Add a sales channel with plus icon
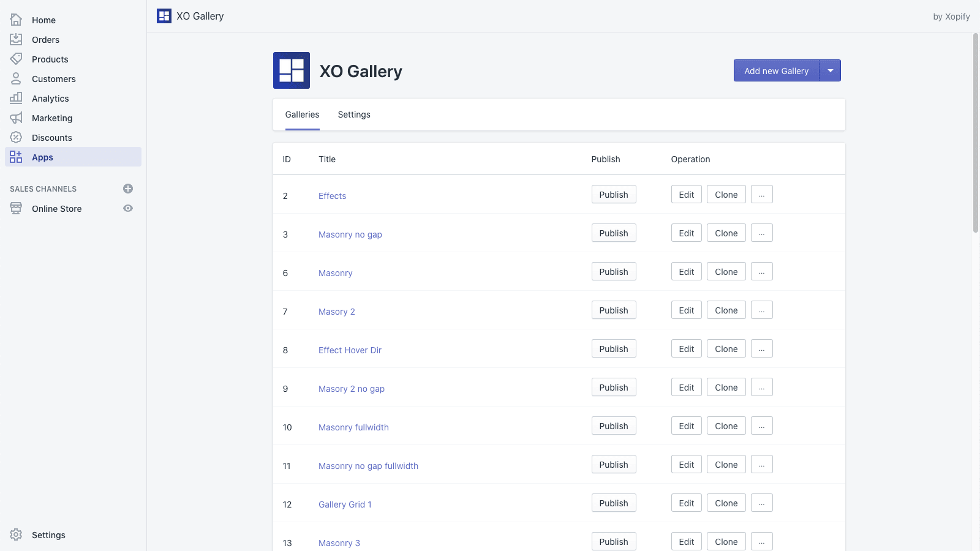Viewport: 980px width, 551px height. (127, 189)
